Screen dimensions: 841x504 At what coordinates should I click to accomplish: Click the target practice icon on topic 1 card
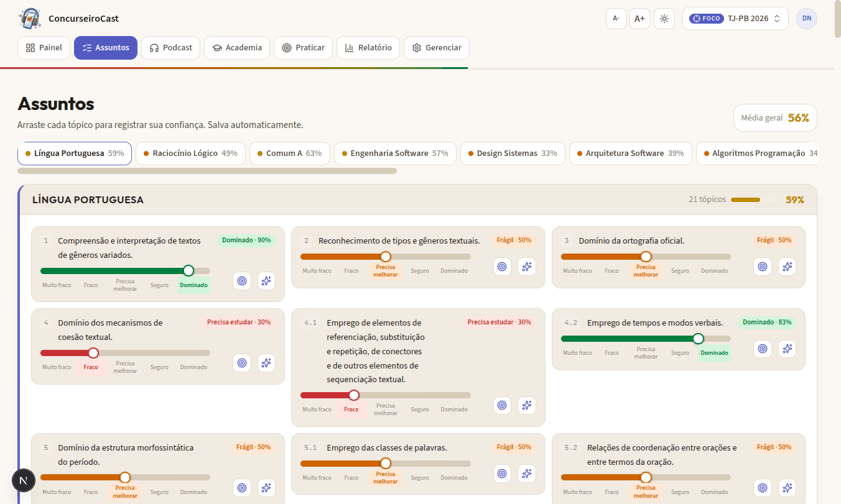click(x=242, y=281)
